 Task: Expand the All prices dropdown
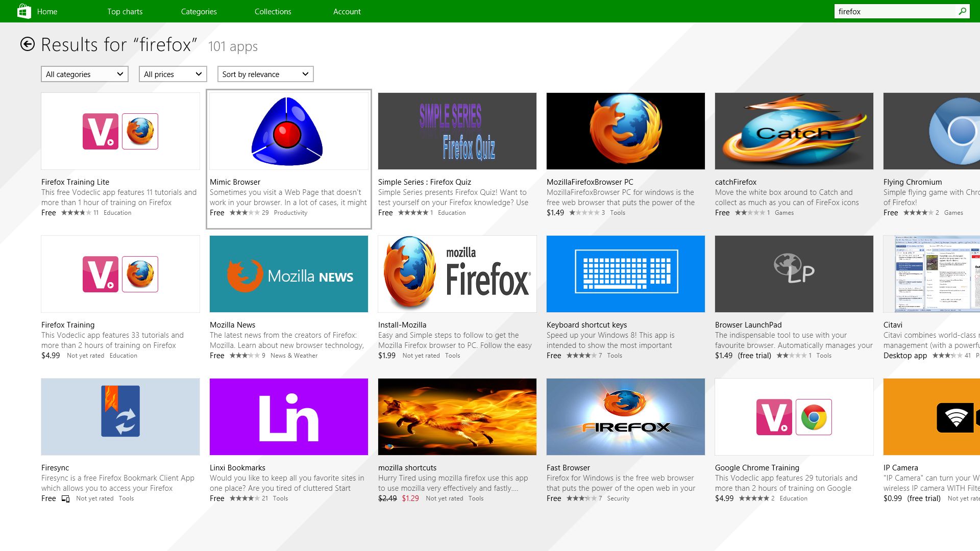pyautogui.click(x=173, y=74)
